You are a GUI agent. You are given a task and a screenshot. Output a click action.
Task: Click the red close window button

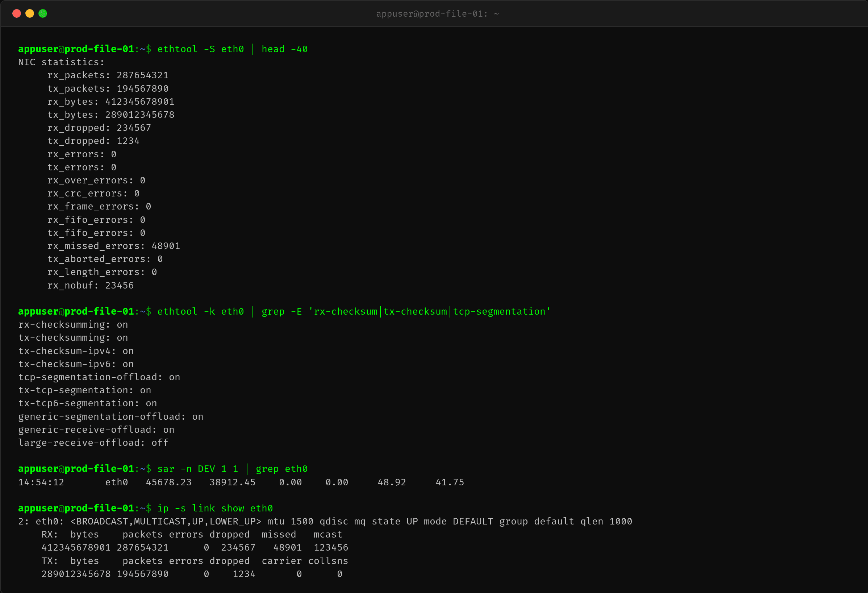[16, 13]
